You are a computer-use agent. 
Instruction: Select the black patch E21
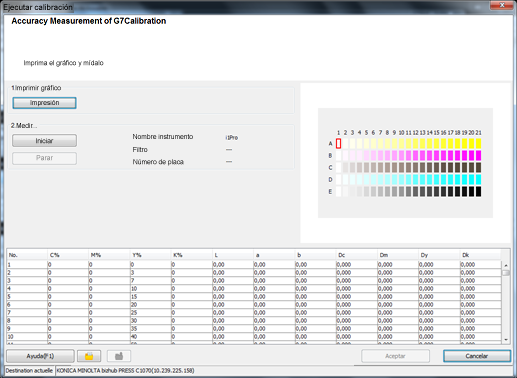[478, 192]
